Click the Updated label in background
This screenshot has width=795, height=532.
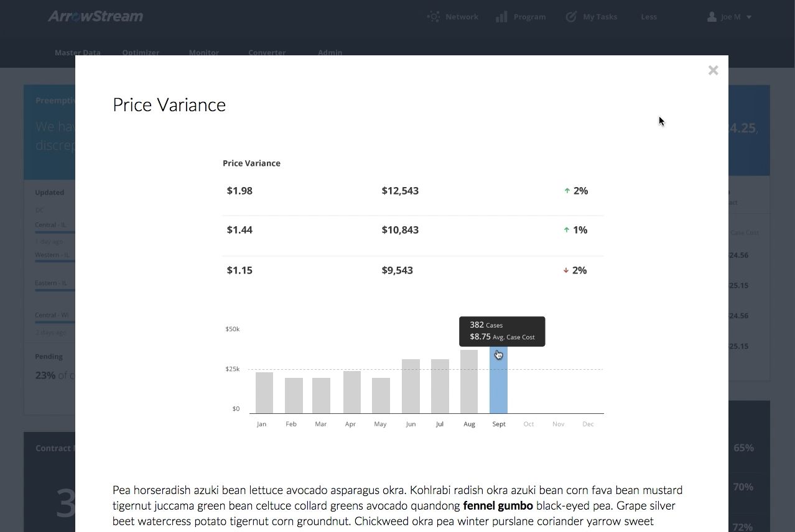pyautogui.click(x=50, y=192)
